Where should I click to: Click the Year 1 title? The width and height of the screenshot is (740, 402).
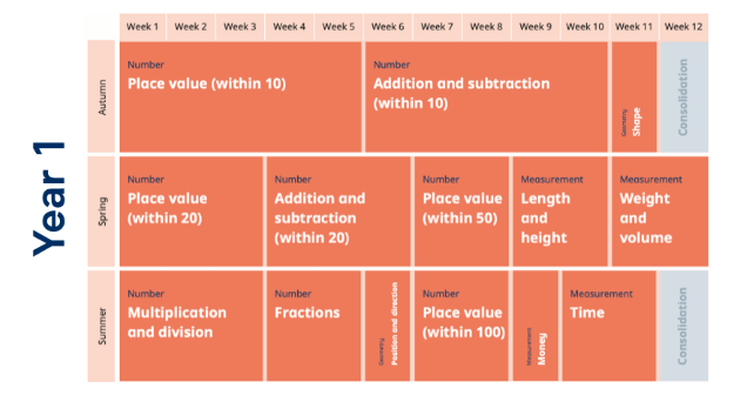(49, 199)
